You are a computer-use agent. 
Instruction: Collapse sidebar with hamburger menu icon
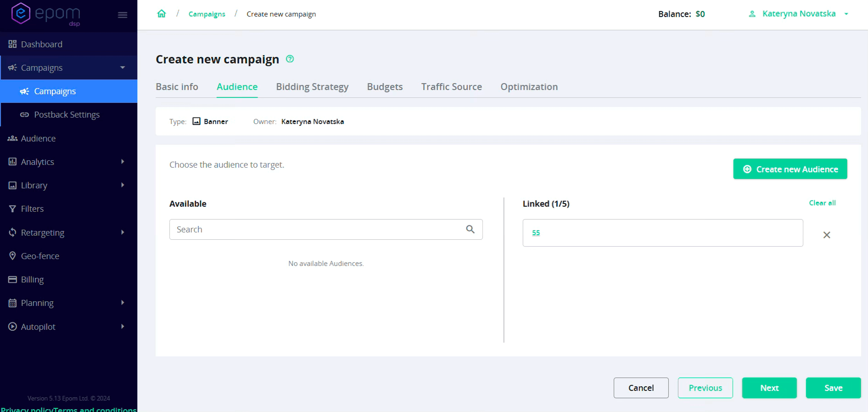pyautogui.click(x=123, y=15)
